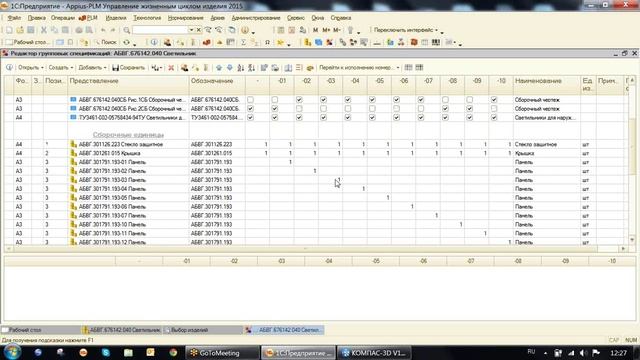Click the M- memory subtract button

click(x=336, y=30)
